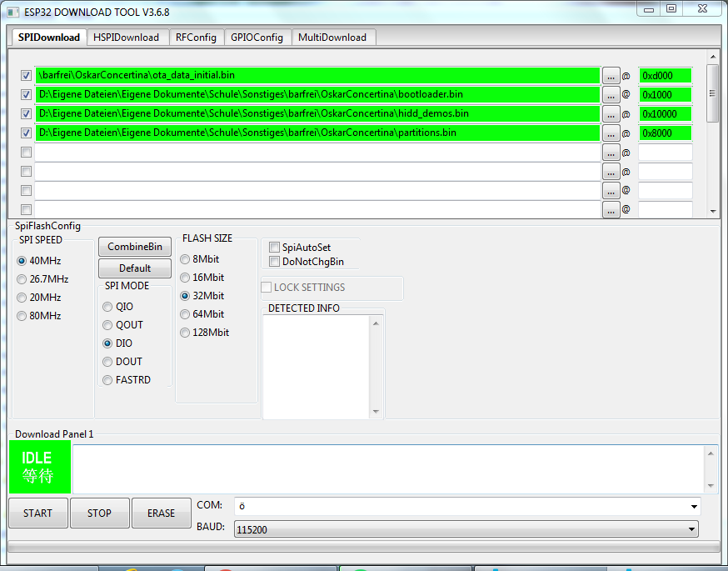Choose 64Mbit flash size
This screenshot has height=571, width=728.
pyautogui.click(x=185, y=314)
